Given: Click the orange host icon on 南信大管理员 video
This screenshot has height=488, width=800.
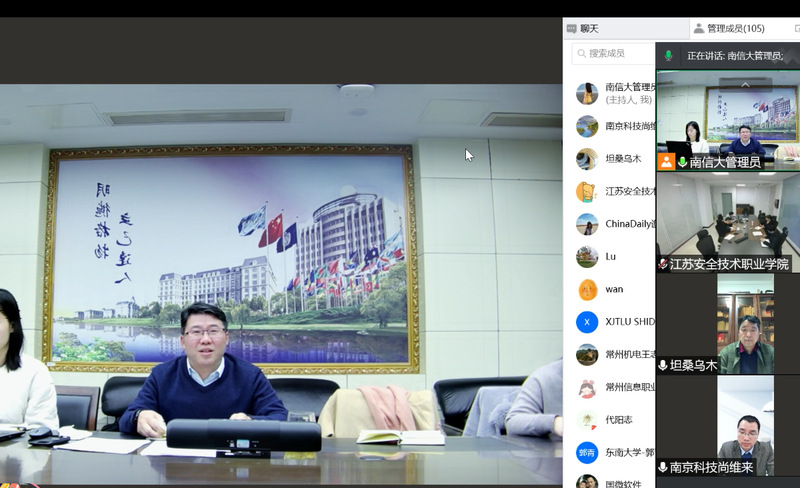Looking at the screenshot, I should click(666, 162).
